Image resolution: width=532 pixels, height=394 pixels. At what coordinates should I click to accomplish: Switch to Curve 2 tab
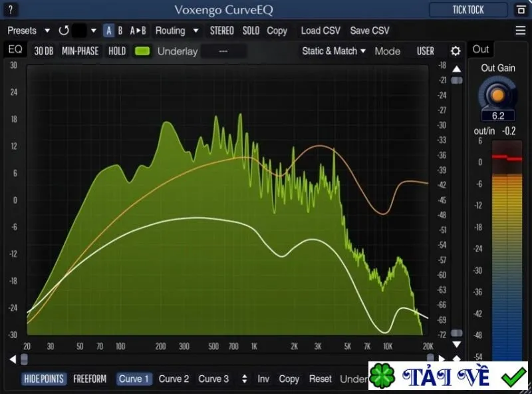click(174, 379)
